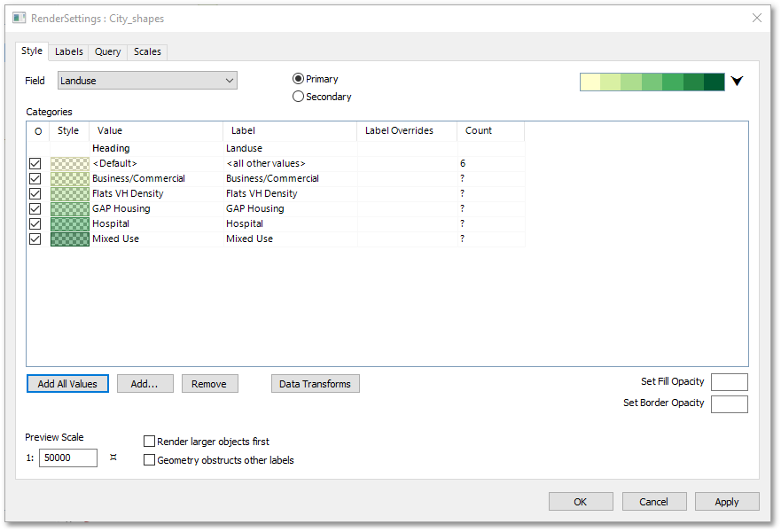781x532 pixels.
Task: Click the Mixed Use style swatch
Action: [x=70, y=239]
